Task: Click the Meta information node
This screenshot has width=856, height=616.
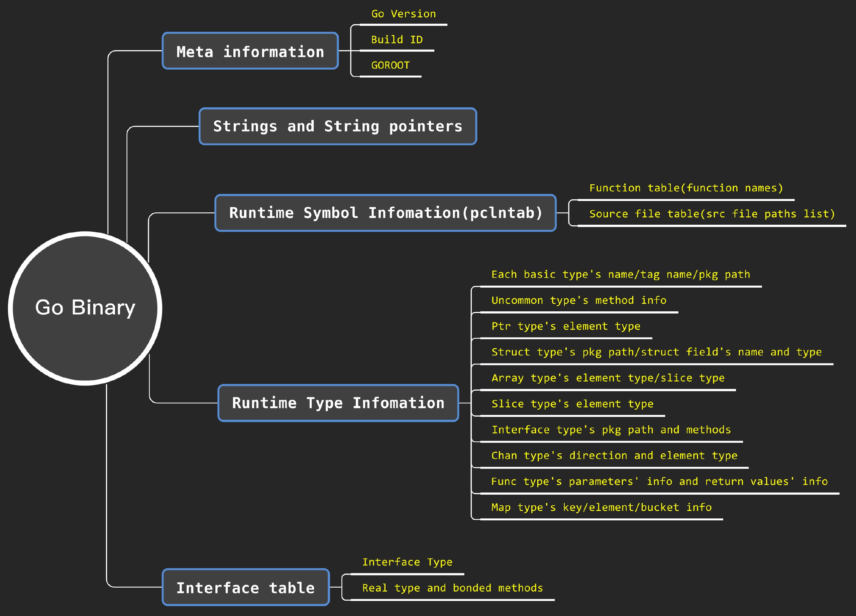Action: click(250, 52)
